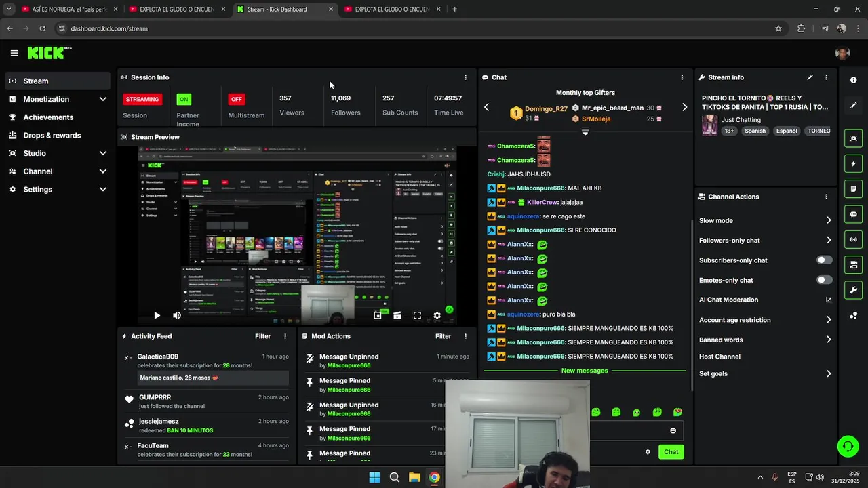Open stream preview player settings gear

click(x=437, y=315)
